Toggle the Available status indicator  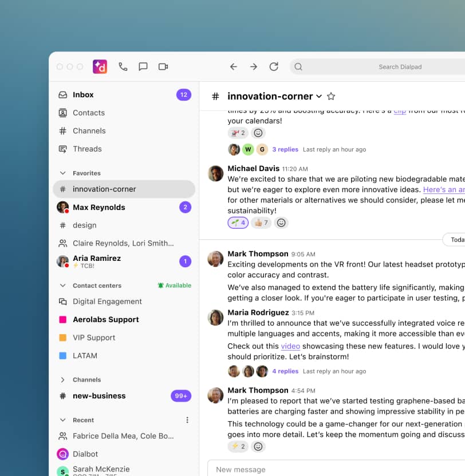175,285
